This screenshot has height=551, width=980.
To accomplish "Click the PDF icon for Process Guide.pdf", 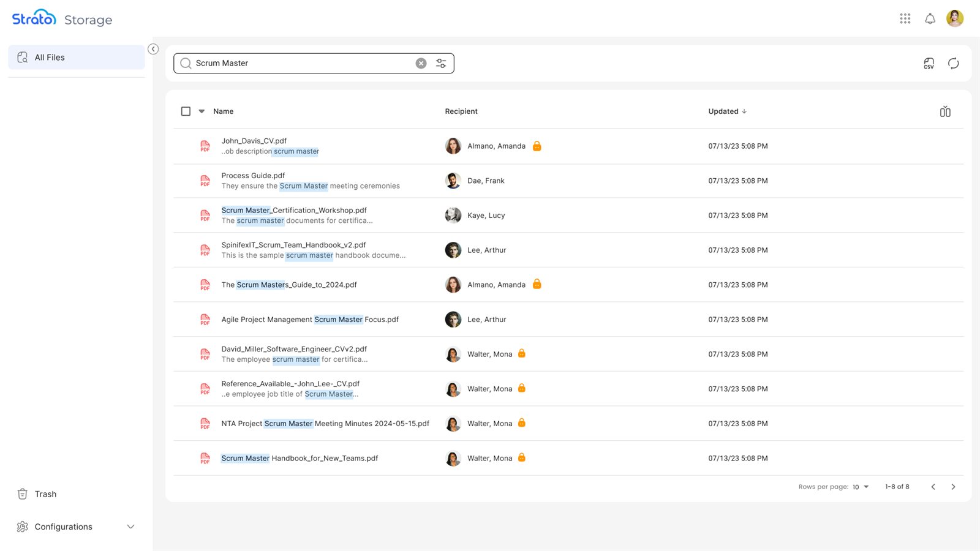I will coord(205,181).
